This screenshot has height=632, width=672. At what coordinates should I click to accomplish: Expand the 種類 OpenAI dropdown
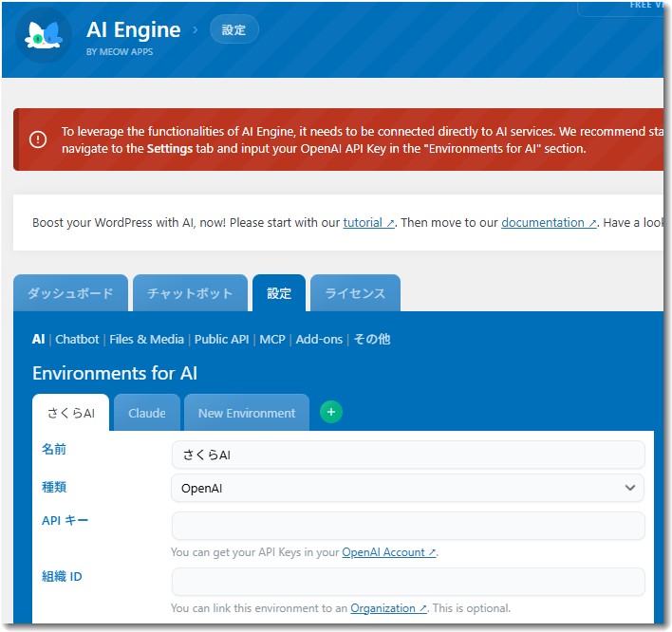click(x=407, y=488)
